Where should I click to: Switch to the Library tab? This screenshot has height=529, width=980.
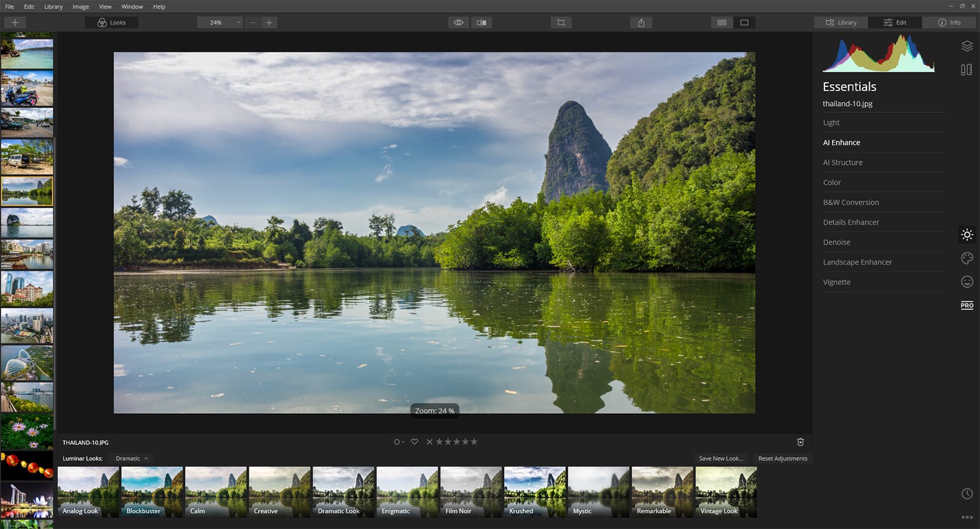point(841,23)
